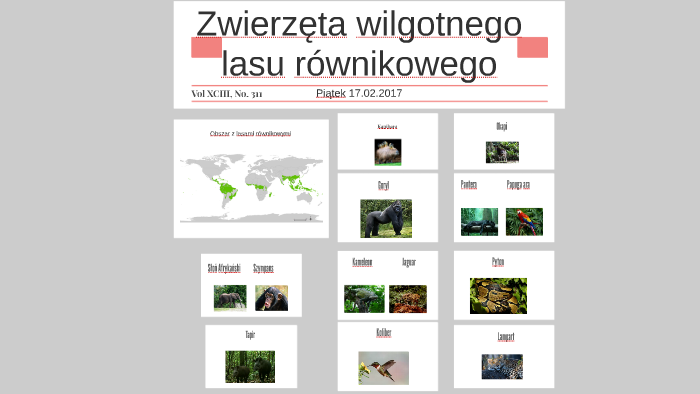Click the 'Jaguar' label
The height and width of the screenshot is (394, 700).
pos(409,262)
